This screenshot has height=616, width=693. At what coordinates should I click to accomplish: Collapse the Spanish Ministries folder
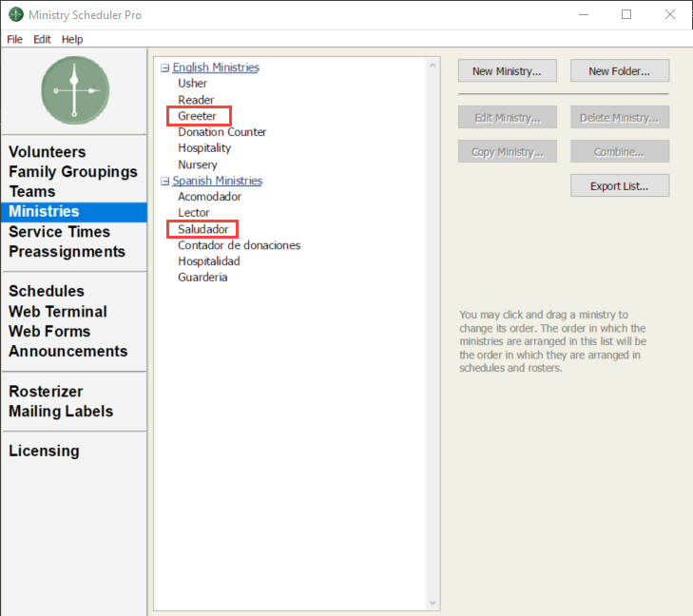165,181
